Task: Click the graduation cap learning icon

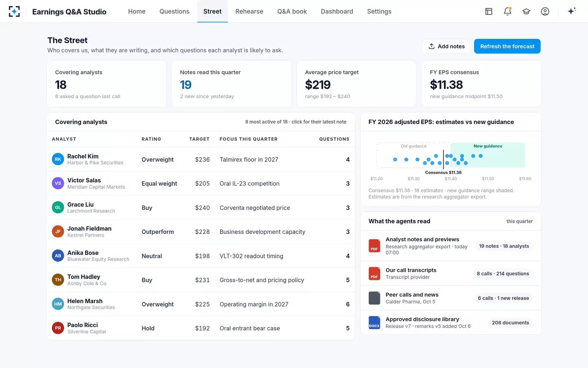Action: [526, 11]
